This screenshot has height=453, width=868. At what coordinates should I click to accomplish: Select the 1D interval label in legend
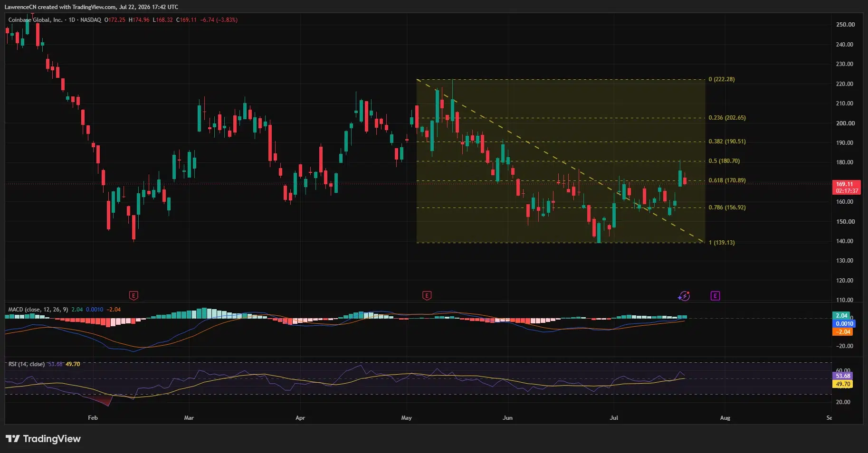point(72,20)
